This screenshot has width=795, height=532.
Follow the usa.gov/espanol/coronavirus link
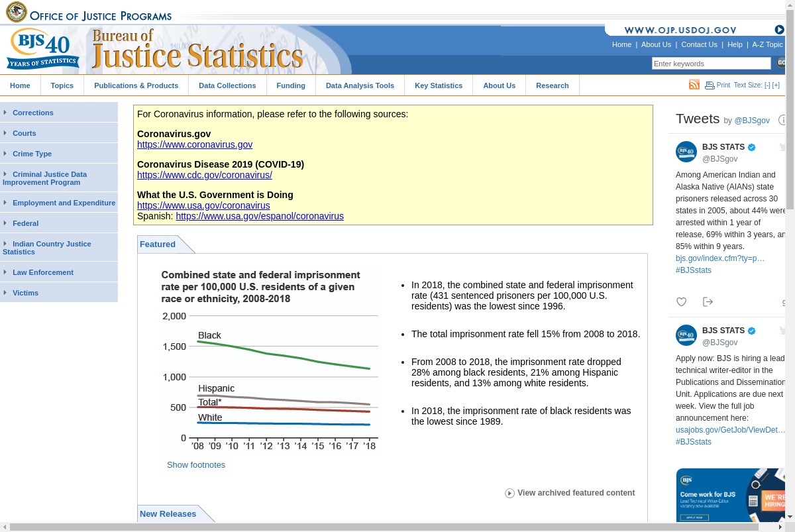(260, 216)
